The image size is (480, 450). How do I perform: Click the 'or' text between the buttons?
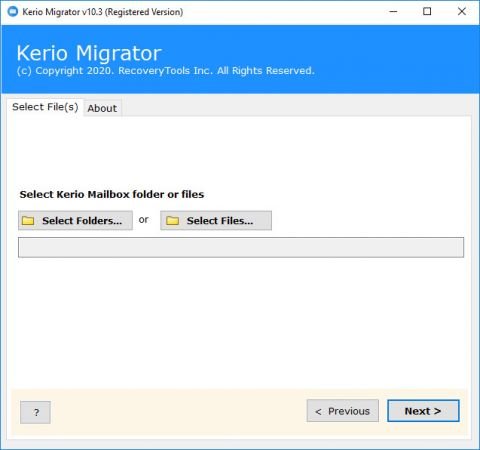tap(144, 220)
